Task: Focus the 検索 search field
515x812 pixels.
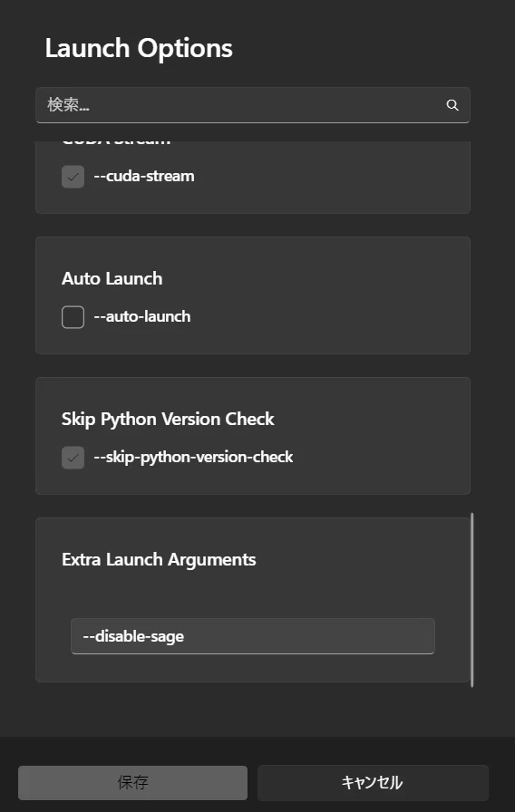Action: click(x=253, y=105)
